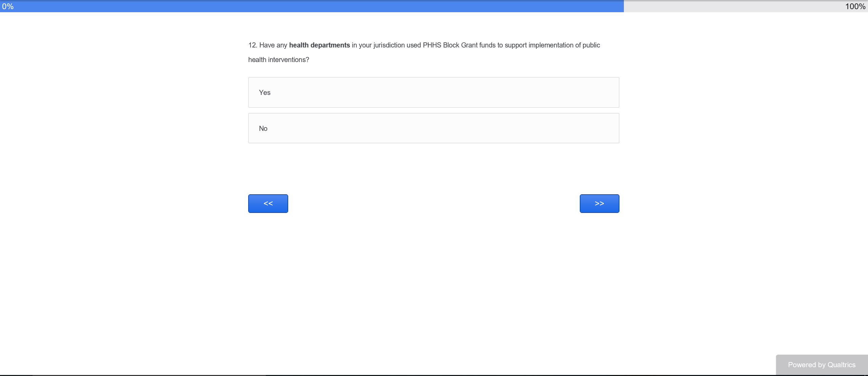Click the gray unfilled progress bar section
868x376 pixels.
729,6
